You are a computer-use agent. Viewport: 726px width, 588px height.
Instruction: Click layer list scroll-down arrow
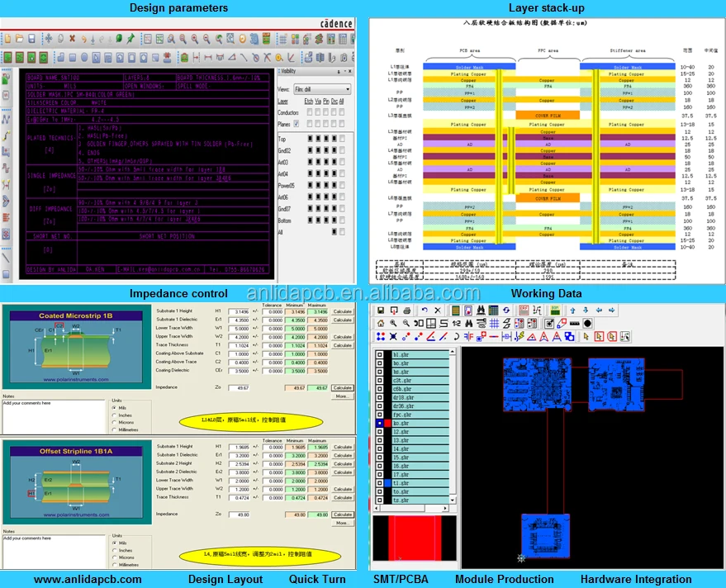click(453, 500)
